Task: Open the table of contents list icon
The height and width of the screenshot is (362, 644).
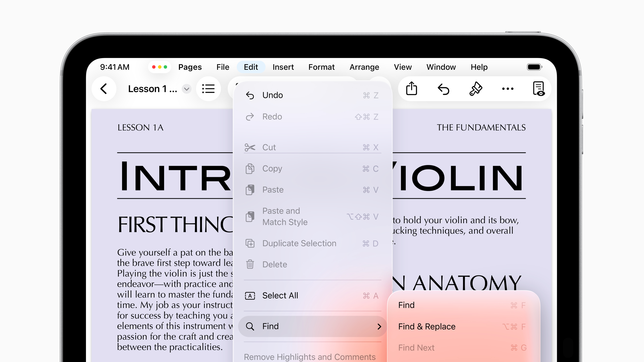Action: pyautogui.click(x=209, y=89)
